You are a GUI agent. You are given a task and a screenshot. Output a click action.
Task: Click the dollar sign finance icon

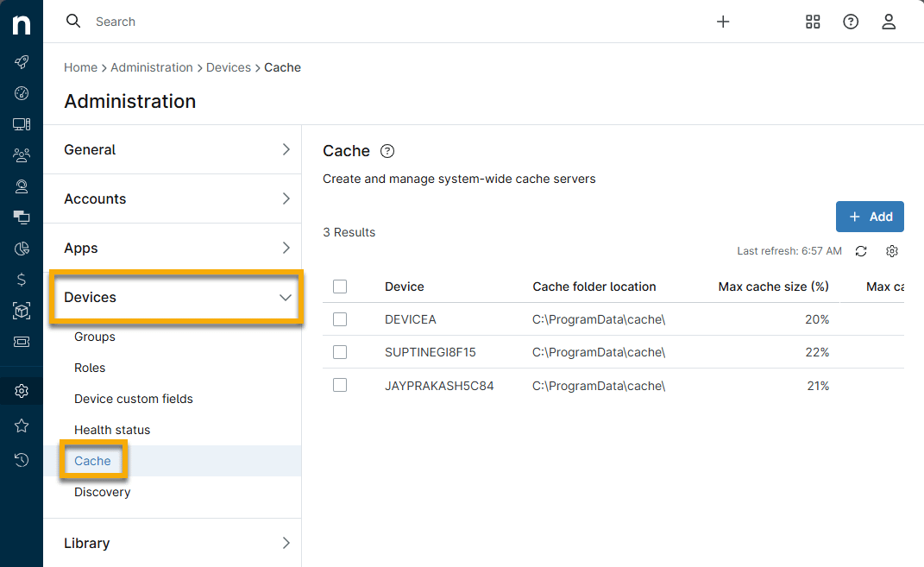(x=22, y=280)
